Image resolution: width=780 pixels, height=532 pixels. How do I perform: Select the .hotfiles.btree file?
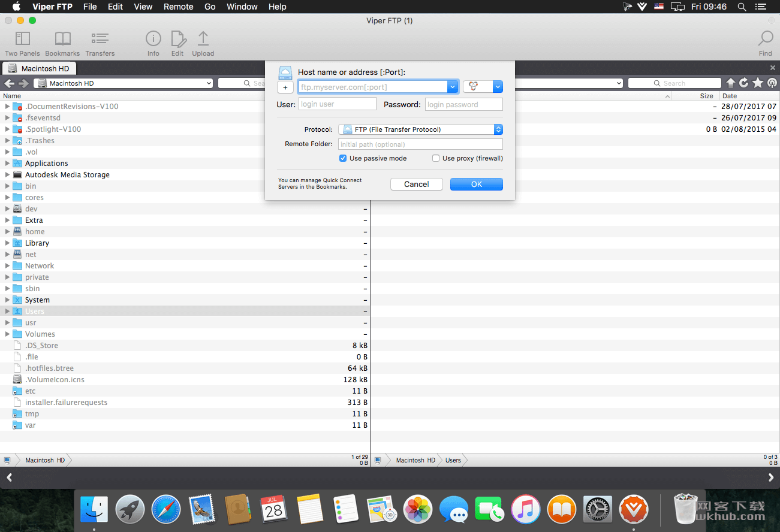(x=185, y=368)
